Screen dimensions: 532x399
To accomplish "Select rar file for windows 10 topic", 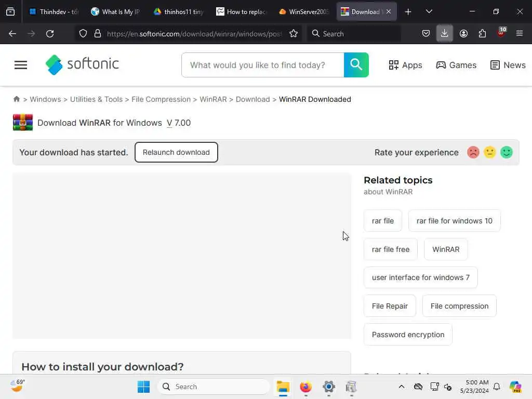I will pyautogui.click(x=454, y=221).
